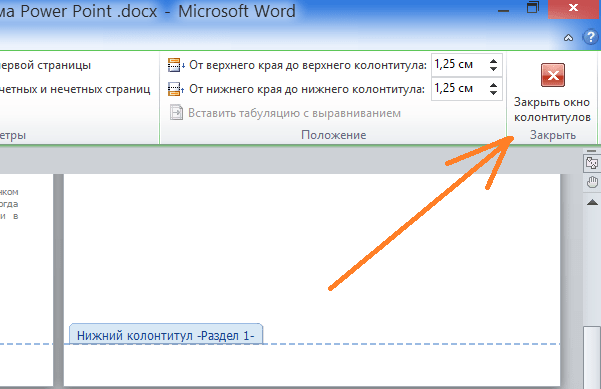
Task: Click 'От нижнего края до нижнего колонтитула' label
Action: 307,89
